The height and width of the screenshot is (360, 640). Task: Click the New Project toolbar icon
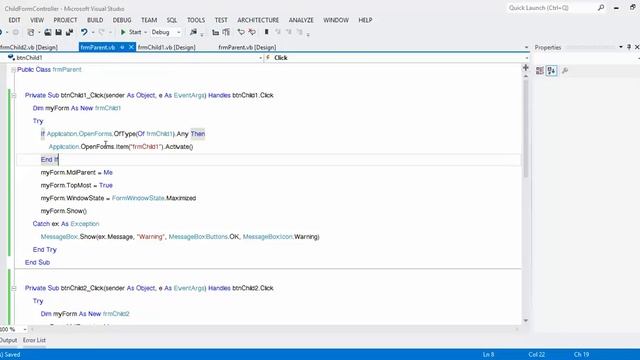31,32
